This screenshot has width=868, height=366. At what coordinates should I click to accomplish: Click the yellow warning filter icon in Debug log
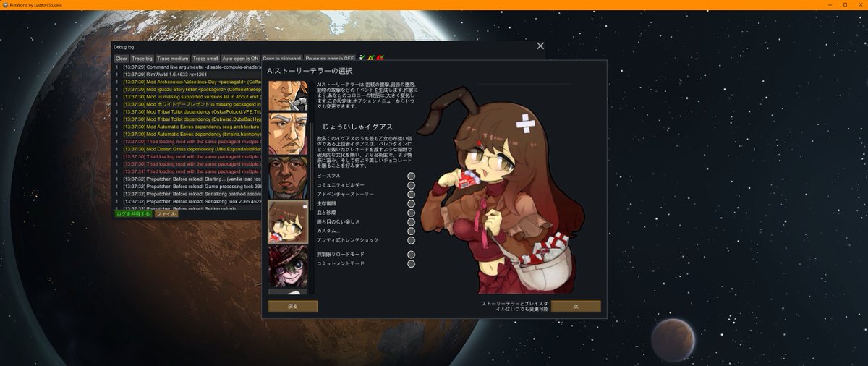point(371,58)
